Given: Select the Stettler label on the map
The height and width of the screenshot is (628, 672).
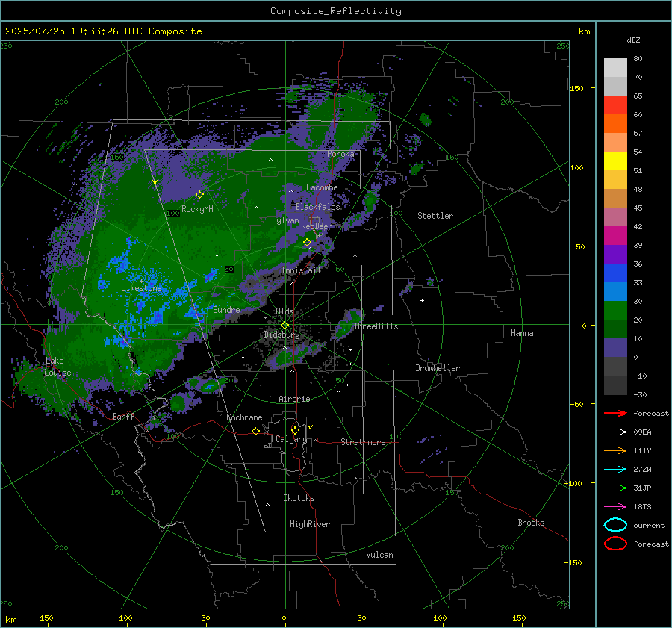Looking at the screenshot, I should click(x=435, y=216).
